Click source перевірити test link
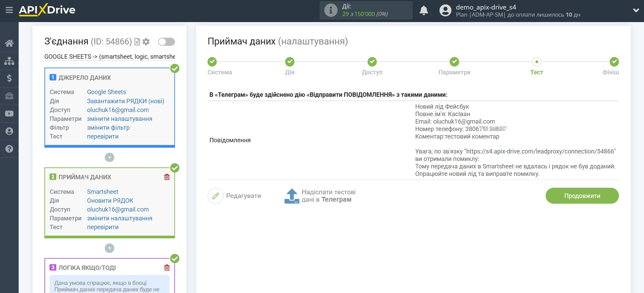 tap(103, 136)
